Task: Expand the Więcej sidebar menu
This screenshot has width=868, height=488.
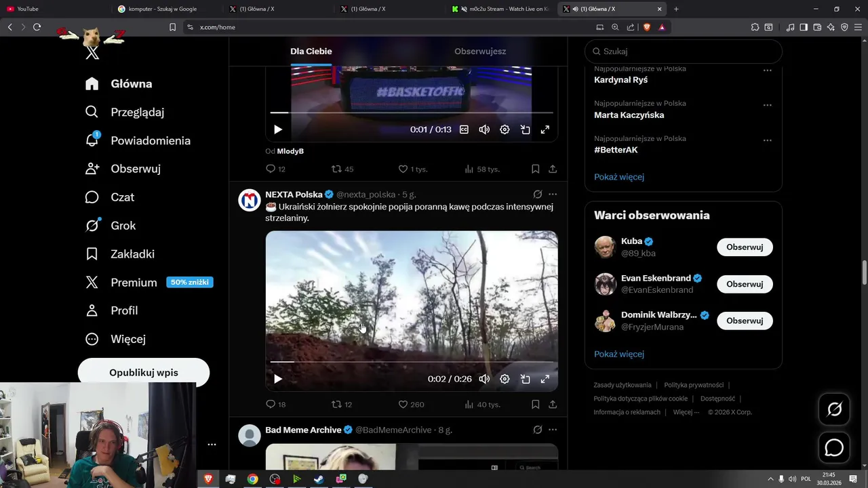Action: (x=115, y=339)
